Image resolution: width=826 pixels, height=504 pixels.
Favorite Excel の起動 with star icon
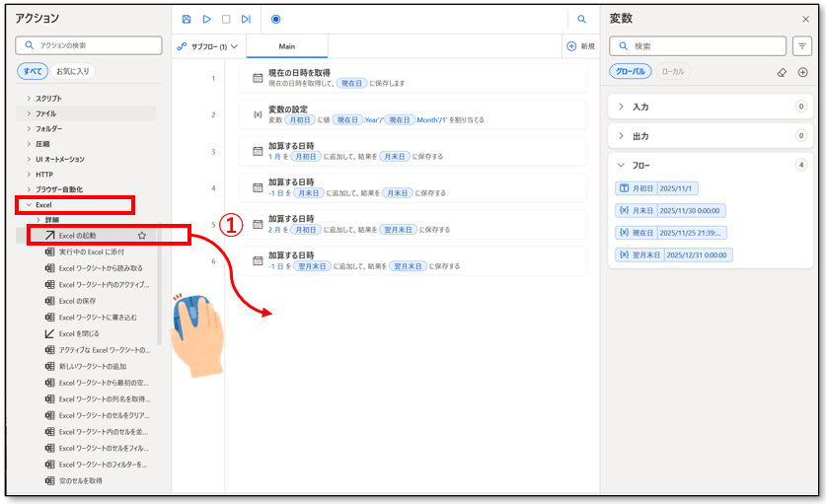(142, 236)
